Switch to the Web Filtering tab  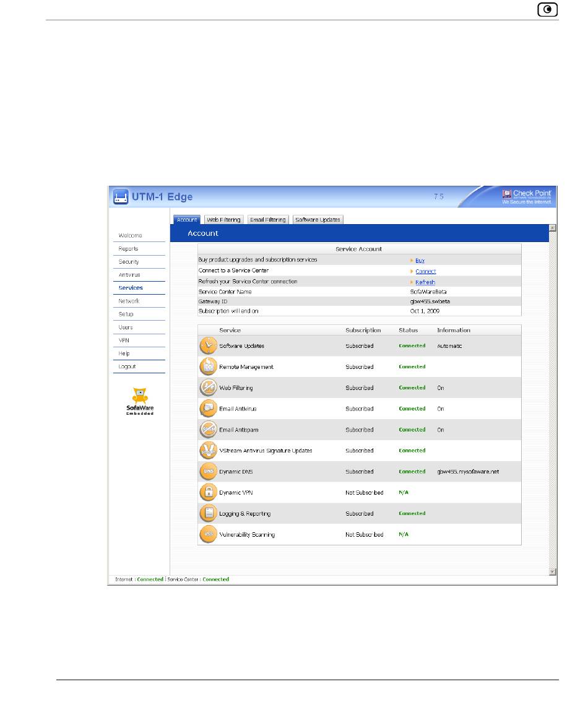click(x=223, y=220)
